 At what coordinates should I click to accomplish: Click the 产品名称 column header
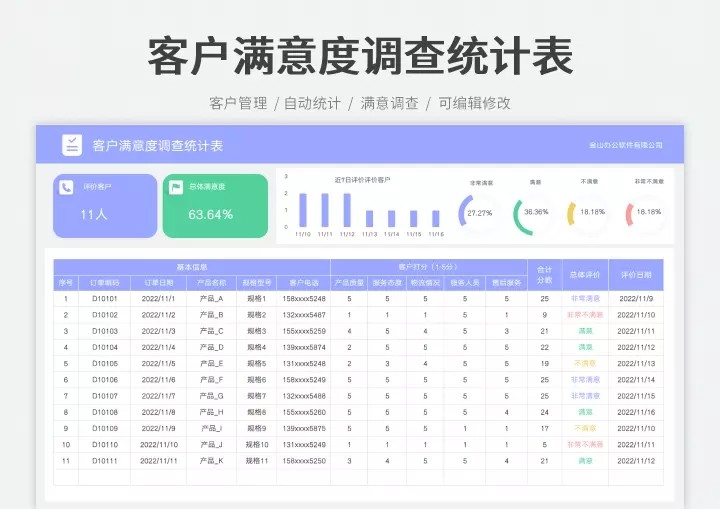(x=211, y=283)
